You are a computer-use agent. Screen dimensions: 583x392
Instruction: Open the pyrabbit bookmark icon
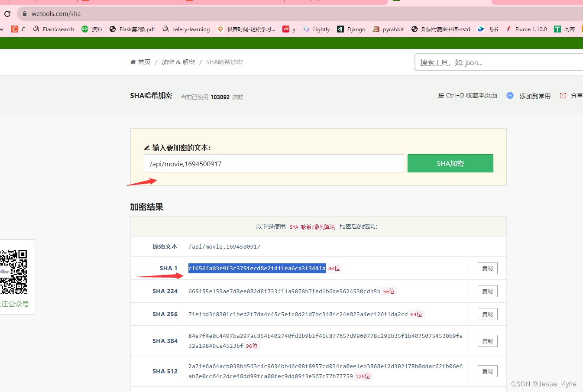[388, 29]
